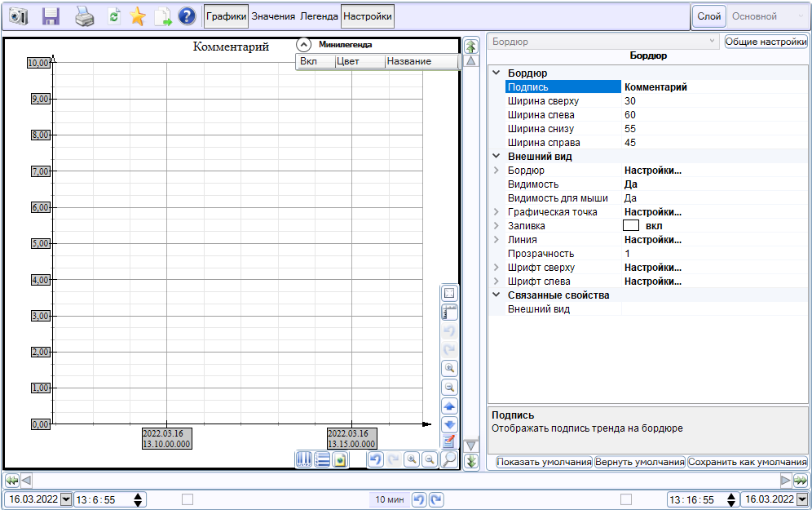Print the chart with the printer icon

[85, 16]
